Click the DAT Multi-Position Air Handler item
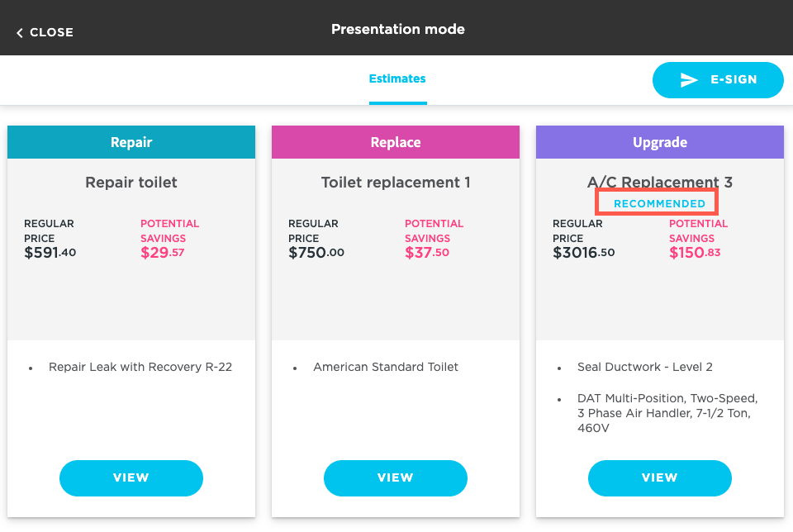The height and width of the screenshot is (532, 793). pyautogui.click(x=667, y=413)
